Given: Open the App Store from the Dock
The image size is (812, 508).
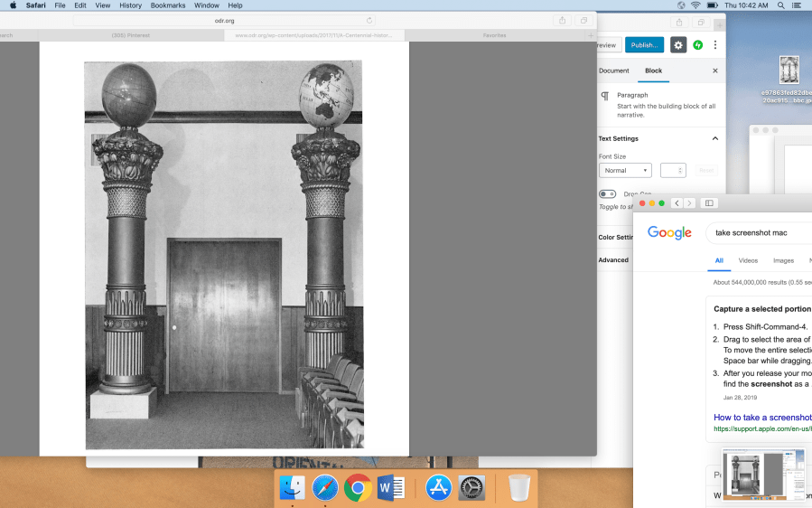Looking at the screenshot, I should [x=438, y=488].
